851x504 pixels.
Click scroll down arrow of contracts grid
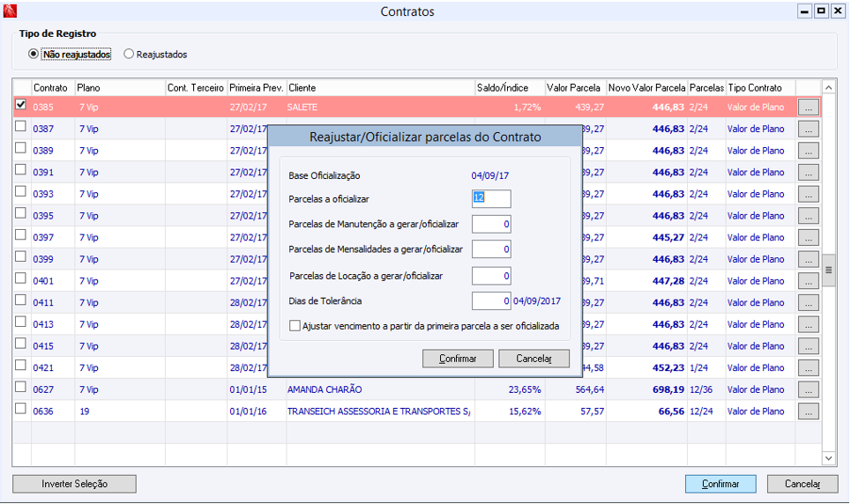[828, 458]
